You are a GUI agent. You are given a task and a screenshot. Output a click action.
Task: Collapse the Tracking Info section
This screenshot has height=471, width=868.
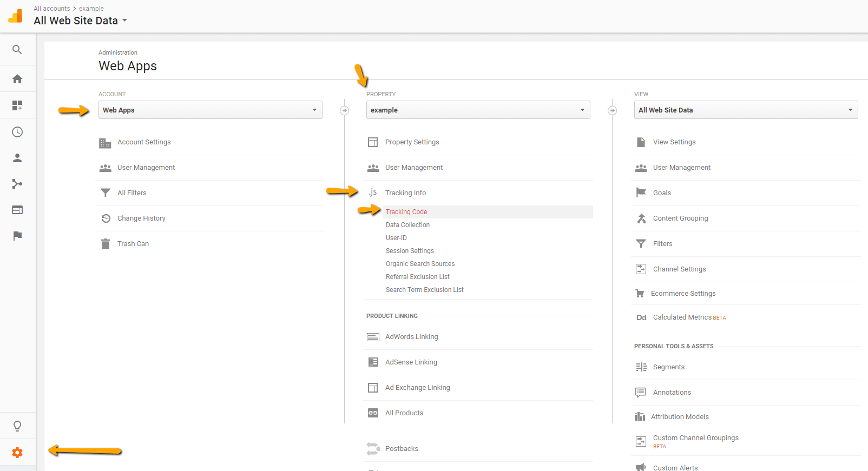pos(405,193)
